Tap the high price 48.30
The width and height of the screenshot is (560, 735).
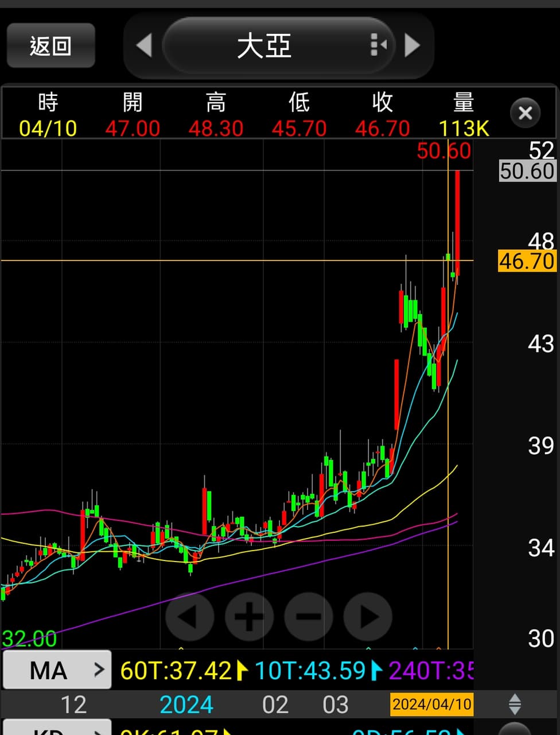tap(216, 128)
